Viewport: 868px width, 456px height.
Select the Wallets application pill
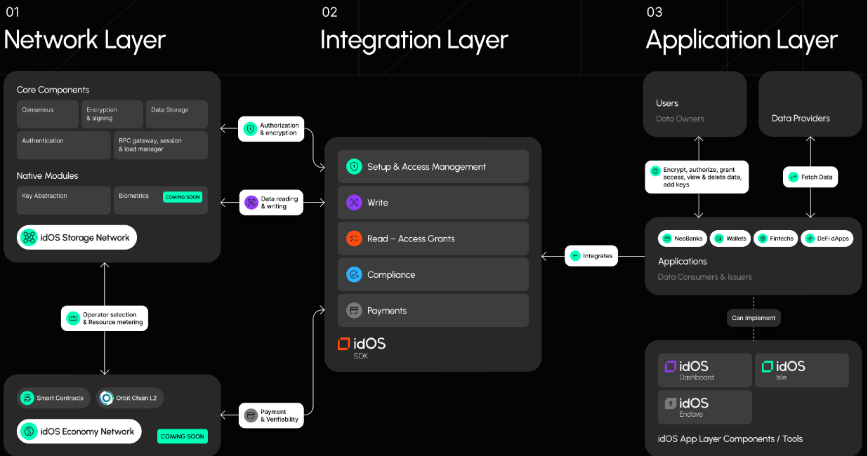[x=730, y=239]
